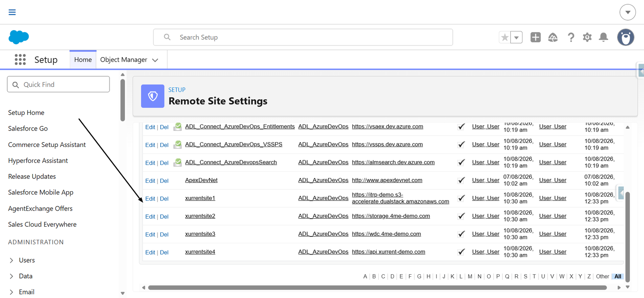Click the Salesforce cloud logo
This screenshot has width=644, height=298.
pos(19,37)
